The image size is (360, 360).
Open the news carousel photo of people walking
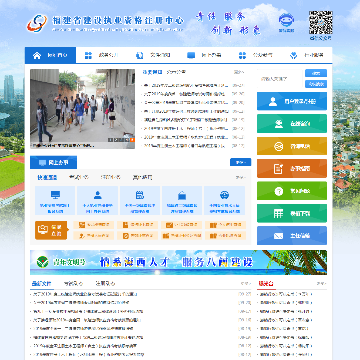click(x=82, y=109)
